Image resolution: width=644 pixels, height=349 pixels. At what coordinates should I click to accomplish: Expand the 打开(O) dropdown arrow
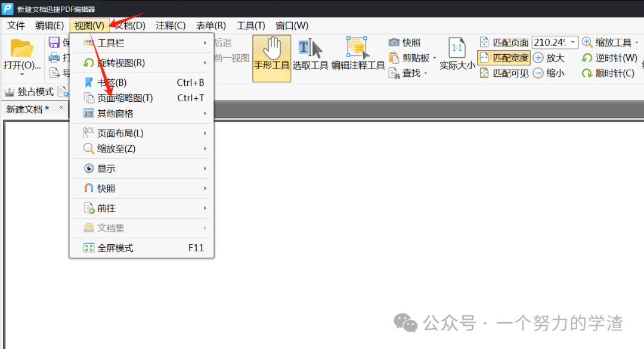pos(22,74)
